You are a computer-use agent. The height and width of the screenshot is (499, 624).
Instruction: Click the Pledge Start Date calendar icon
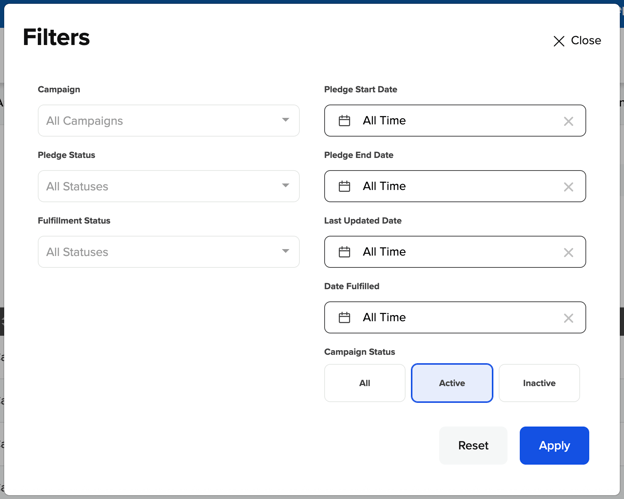(x=344, y=121)
